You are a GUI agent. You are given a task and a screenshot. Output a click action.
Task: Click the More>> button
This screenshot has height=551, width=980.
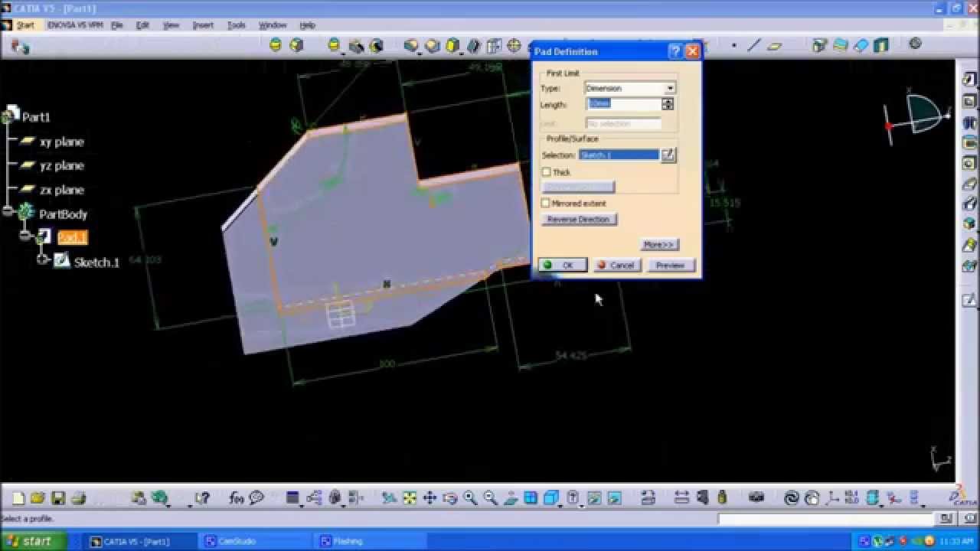659,245
